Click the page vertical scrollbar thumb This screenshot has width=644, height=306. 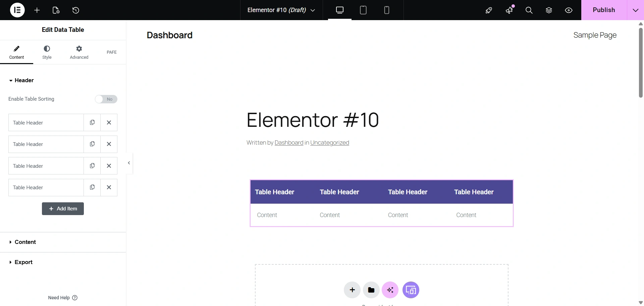click(x=641, y=63)
